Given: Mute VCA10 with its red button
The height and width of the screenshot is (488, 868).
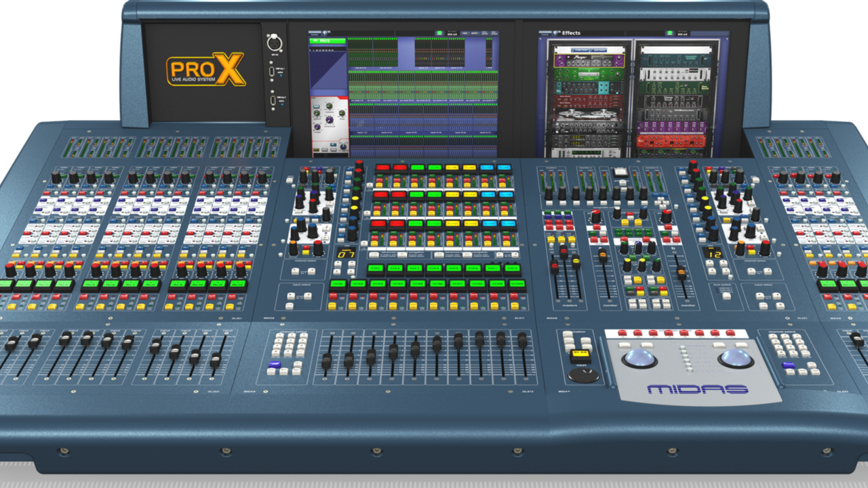Looking at the screenshot, I should tap(513, 295).
